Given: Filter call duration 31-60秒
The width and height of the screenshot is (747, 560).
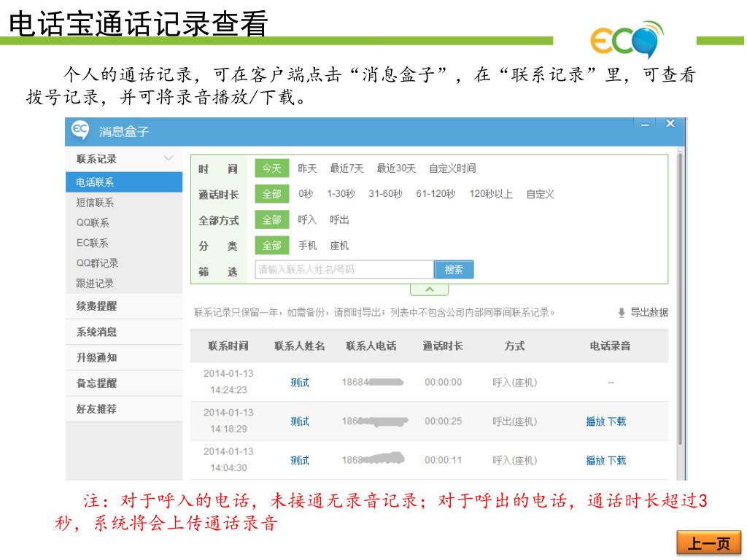Looking at the screenshot, I should (x=385, y=194).
